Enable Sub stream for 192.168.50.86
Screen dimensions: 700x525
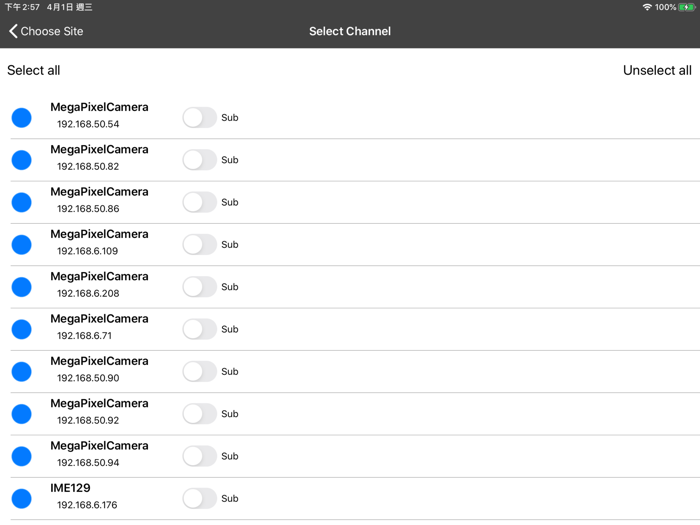(x=200, y=202)
